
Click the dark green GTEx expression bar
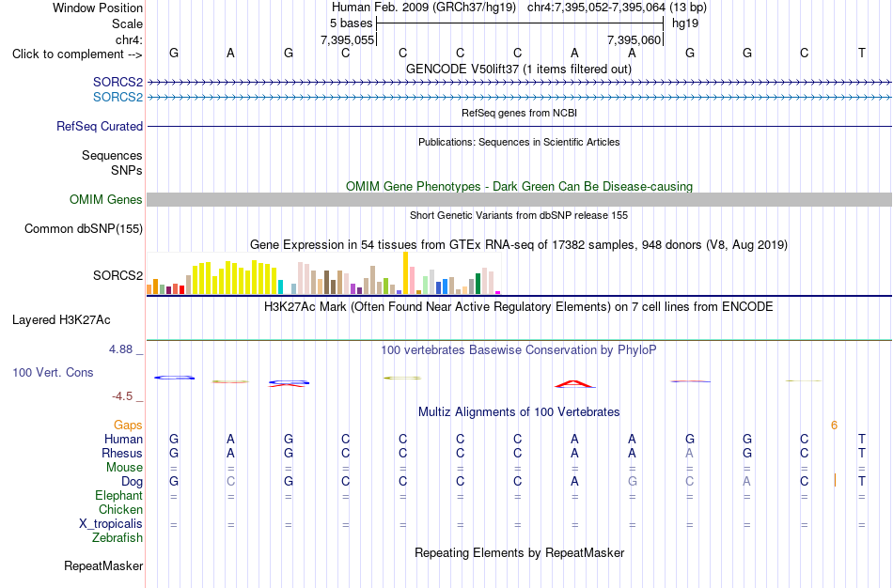(x=478, y=284)
